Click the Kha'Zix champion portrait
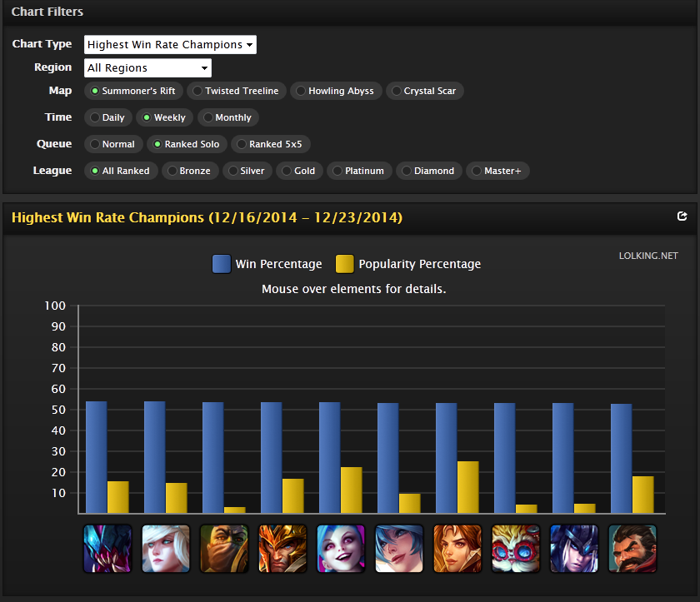 [x=107, y=549]
